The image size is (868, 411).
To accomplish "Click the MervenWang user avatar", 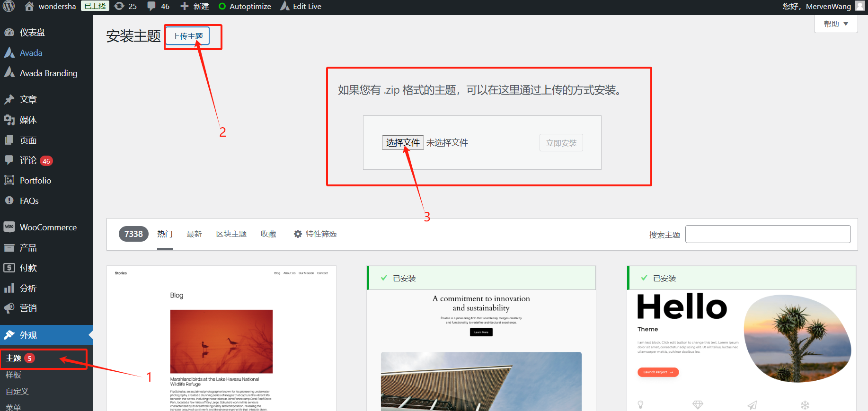I will [x=860, y=6].
